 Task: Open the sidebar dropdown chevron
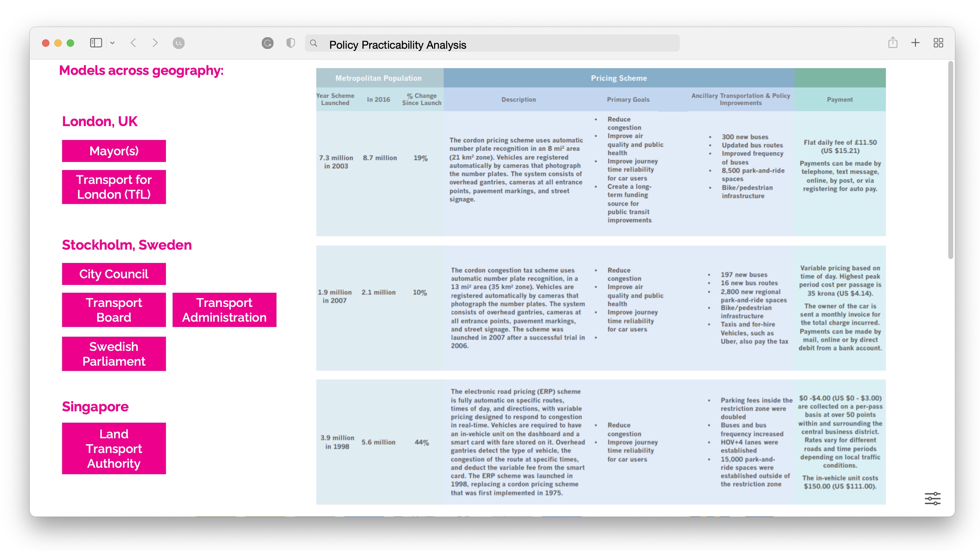point(112,43)
